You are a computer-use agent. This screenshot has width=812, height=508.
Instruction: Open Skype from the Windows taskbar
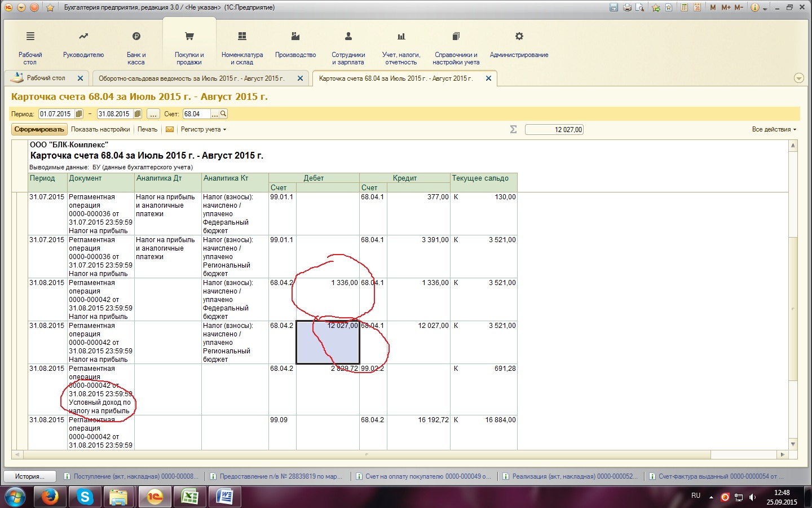tap(85, 497)
